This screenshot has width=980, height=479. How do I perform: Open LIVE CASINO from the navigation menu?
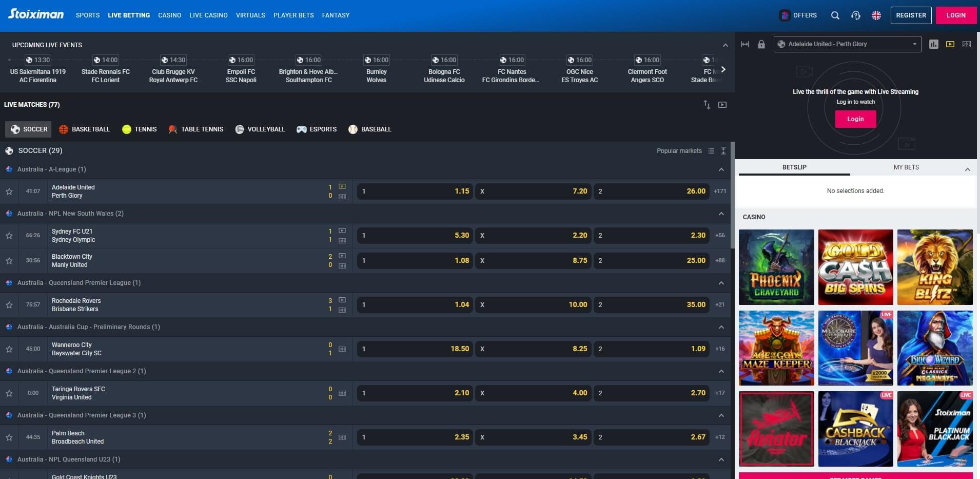(208, 15)
